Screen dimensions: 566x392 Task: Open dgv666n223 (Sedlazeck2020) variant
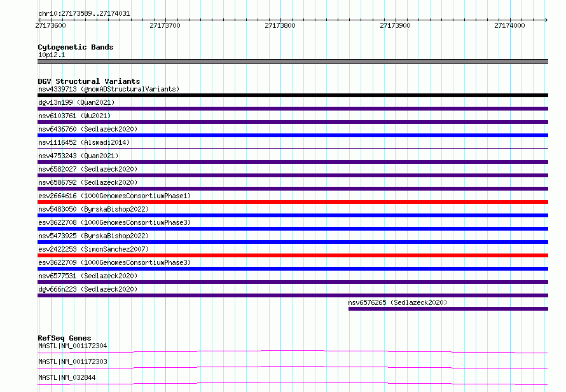pos(88,289)
